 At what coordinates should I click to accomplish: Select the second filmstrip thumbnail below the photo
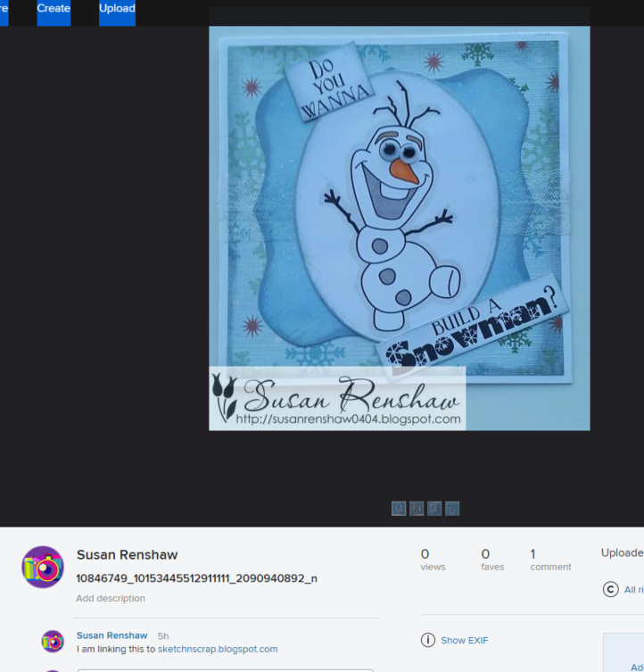(x=417, y=509)
